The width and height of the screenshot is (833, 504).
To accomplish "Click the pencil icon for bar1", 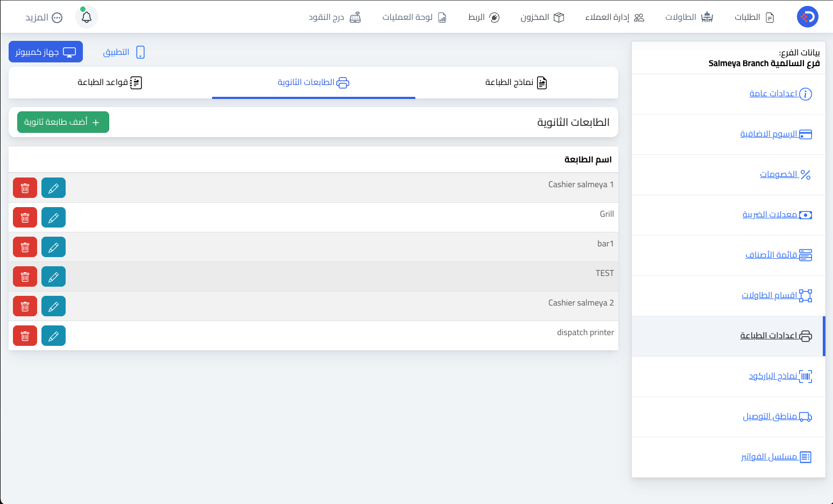I will click(x=53, y=247).
